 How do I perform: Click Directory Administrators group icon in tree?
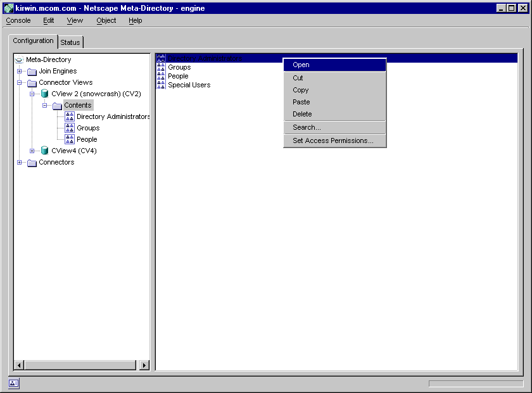click(70, 116)
